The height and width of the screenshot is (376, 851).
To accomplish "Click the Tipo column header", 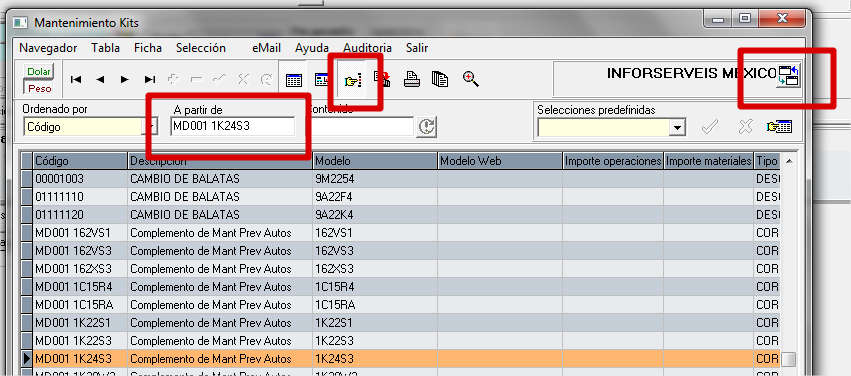I will click(x=767, y=161).
